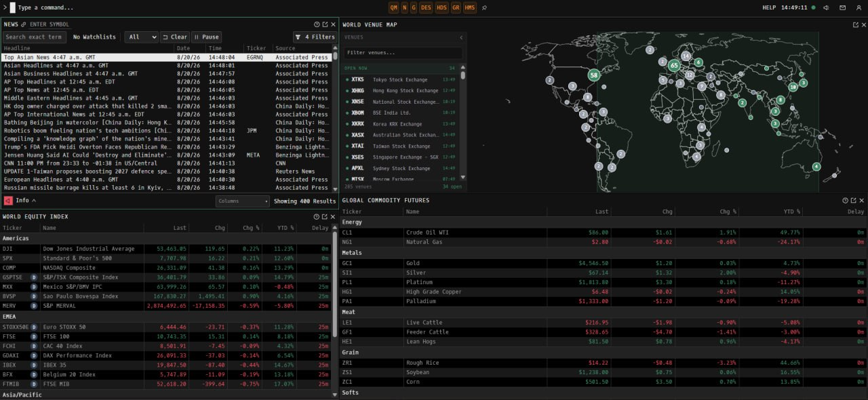Collapse the Americas group header
Screen dimensions: 868x400
point(165,238)
